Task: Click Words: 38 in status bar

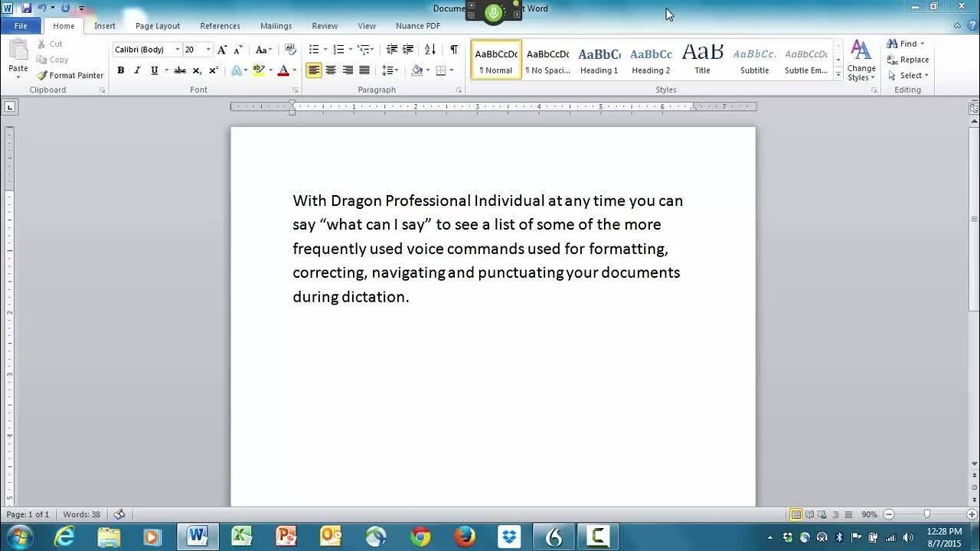Action: [81, 515]
